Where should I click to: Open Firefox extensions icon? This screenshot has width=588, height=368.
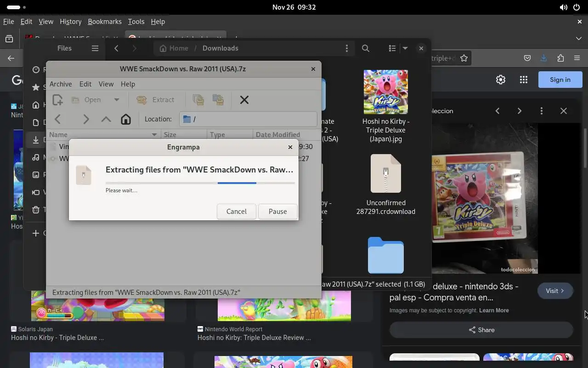(560, 58)
